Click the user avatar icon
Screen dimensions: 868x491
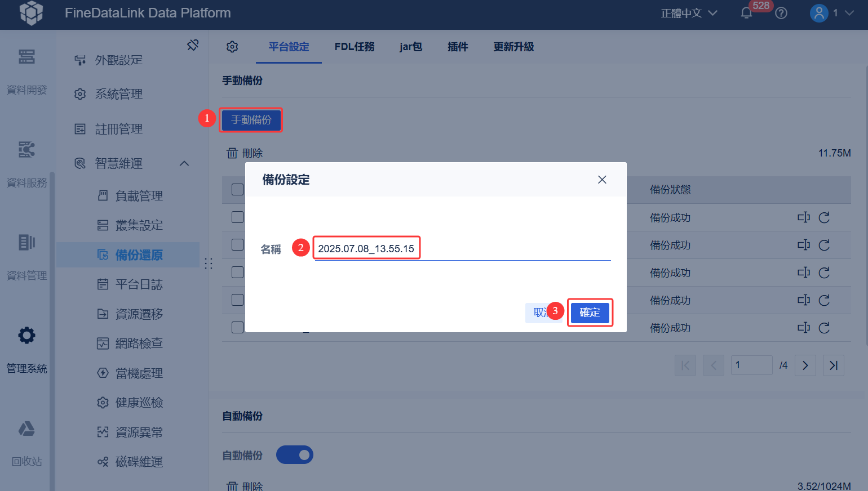pyautogui.click(x=819, y=13)
